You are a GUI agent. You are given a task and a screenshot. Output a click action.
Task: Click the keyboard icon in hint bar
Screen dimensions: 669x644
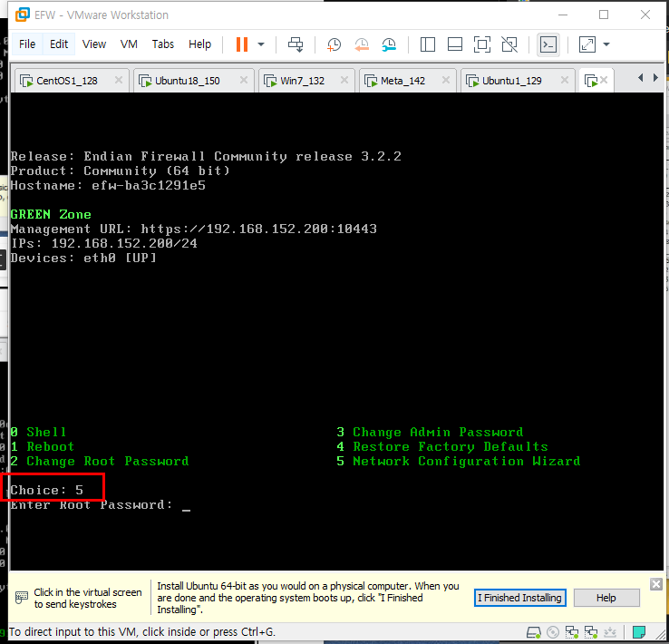click(x=22, y=598)
